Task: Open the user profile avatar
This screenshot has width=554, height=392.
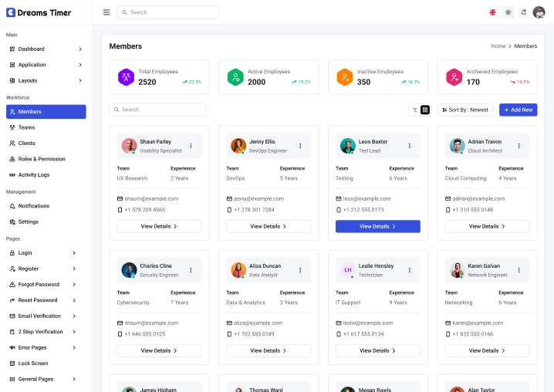Action: coord(539,12)
